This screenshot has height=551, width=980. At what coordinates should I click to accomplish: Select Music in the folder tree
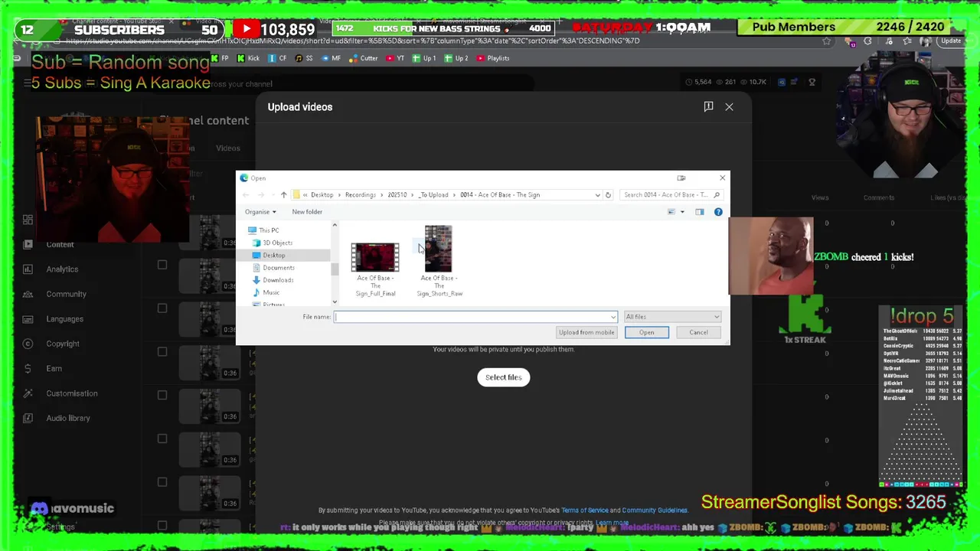pos(266,292)
